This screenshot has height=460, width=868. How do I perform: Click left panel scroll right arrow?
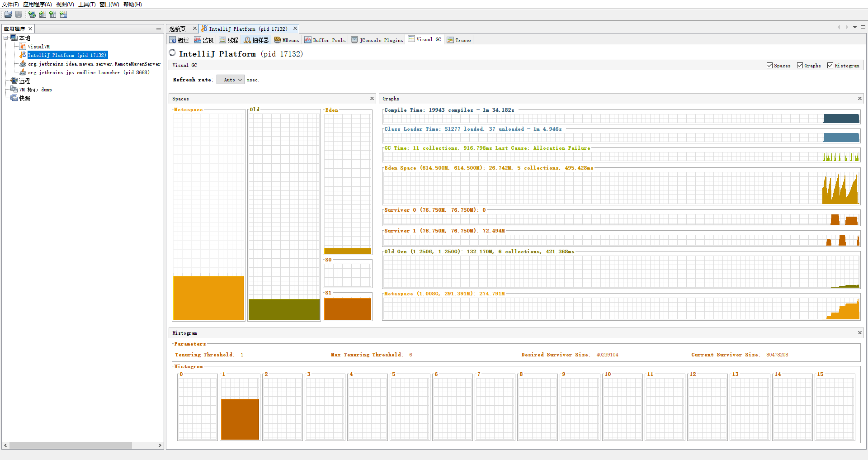pos(160,445)
